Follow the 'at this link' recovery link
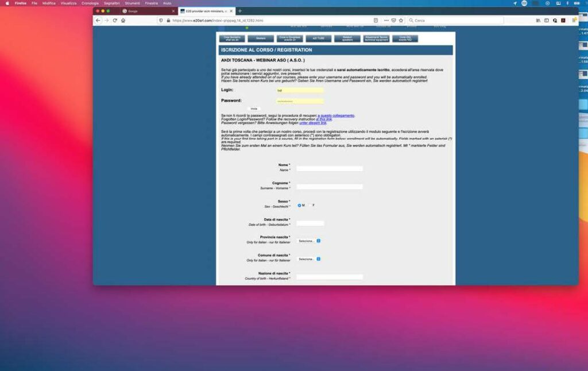 click(x=324, y=119)
